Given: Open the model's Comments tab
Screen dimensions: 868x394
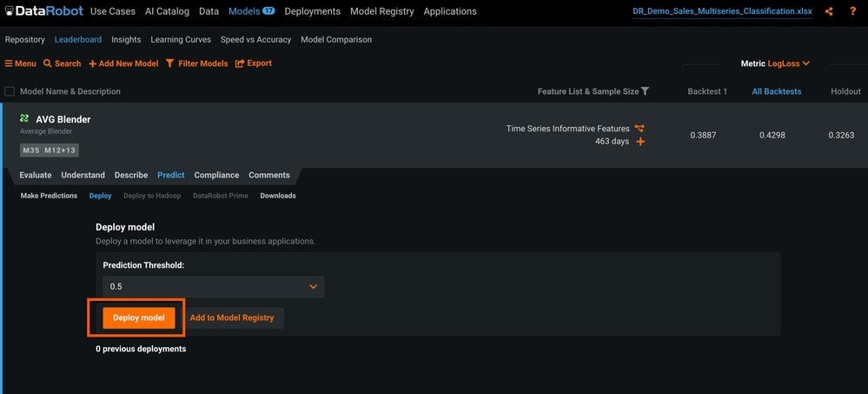Looking at the screenshot, I should click(x=269, y=175).
